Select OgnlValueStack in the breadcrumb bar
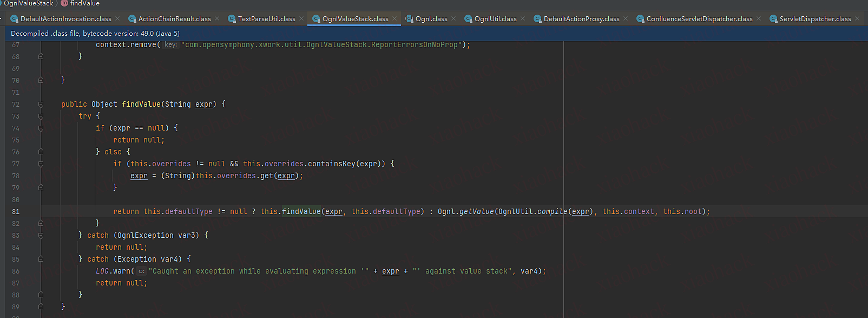 29,3
